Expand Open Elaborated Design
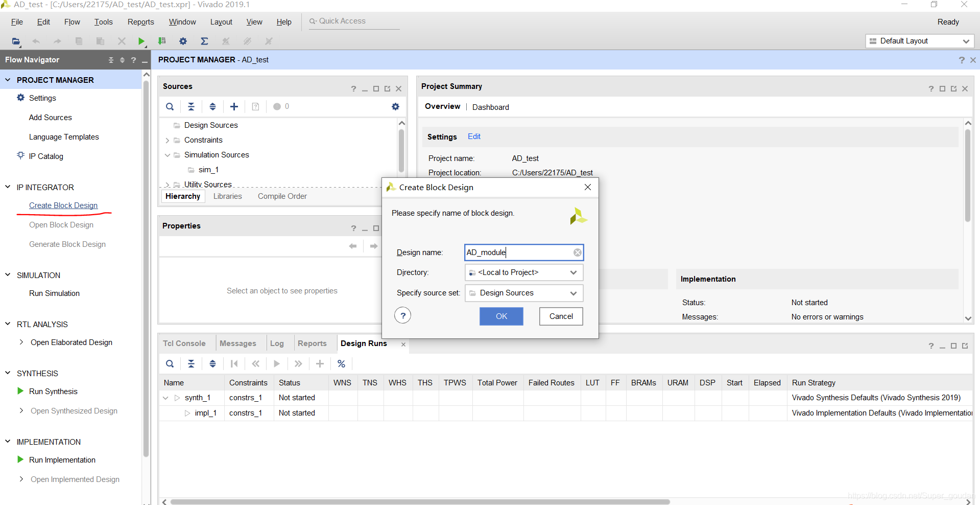 (21, 342)
